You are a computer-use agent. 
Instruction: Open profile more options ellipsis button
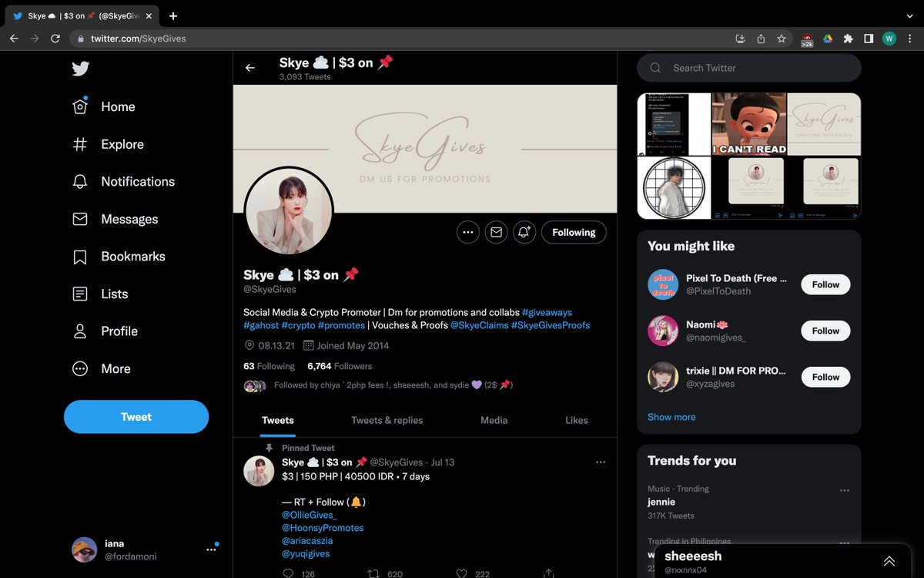[x=467, y=232]
